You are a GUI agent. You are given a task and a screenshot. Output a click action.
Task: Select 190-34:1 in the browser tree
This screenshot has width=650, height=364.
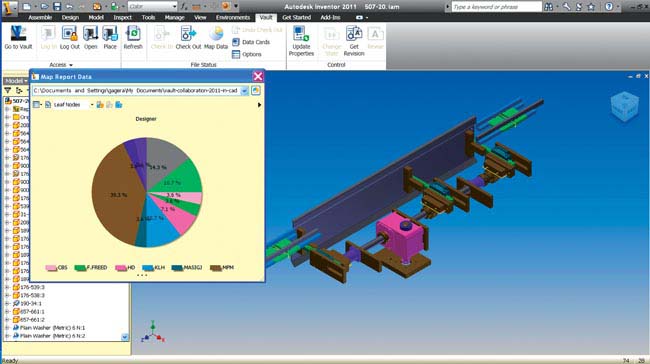pos(32,303)
